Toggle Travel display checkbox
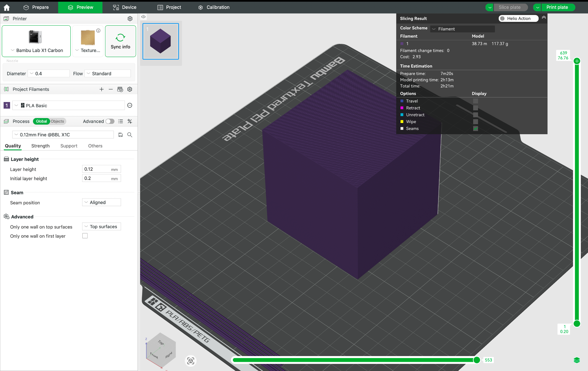The width and height of the screenshot is (588, 371). click(476, 101)
